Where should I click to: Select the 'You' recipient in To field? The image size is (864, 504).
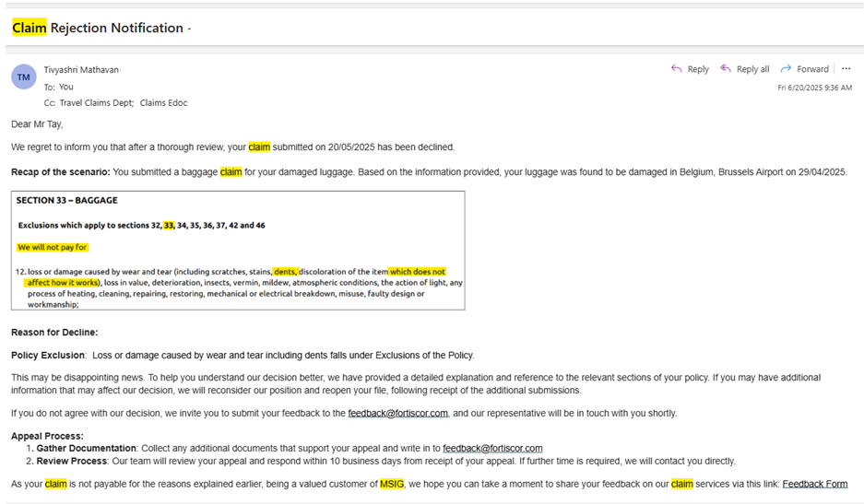[65, 87]
